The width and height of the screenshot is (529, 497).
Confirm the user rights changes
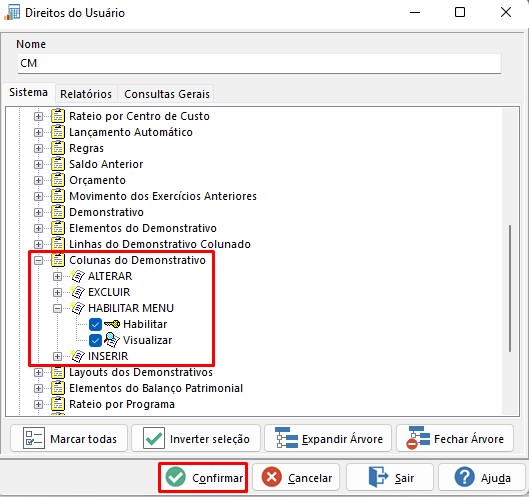pyautogui.click(x=203, y=477)
